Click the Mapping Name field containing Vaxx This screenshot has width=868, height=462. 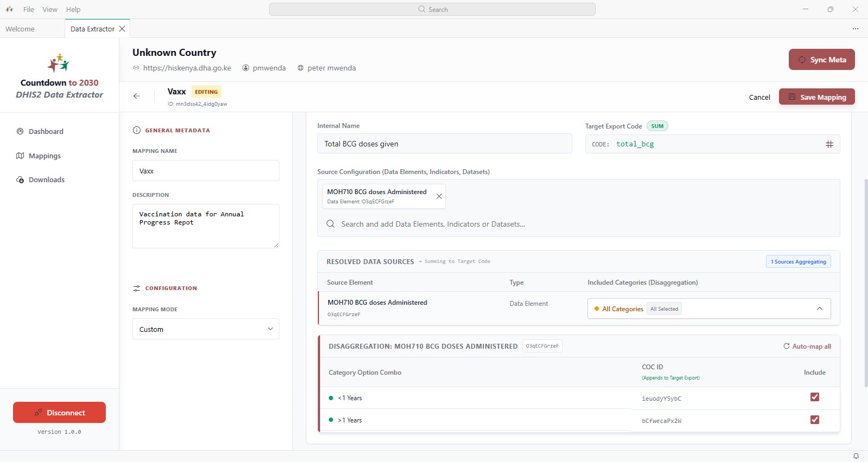206,171
